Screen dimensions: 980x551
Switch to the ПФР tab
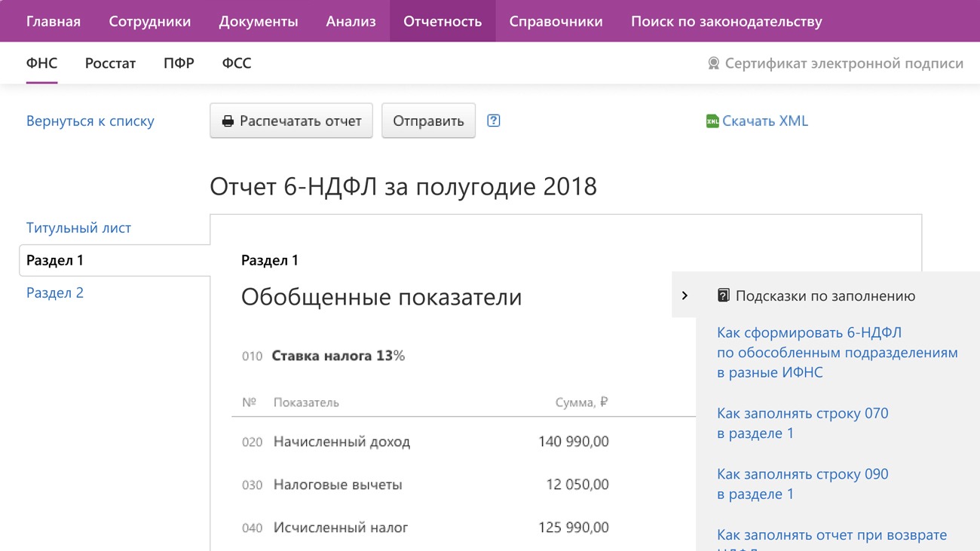click(179, 63)
